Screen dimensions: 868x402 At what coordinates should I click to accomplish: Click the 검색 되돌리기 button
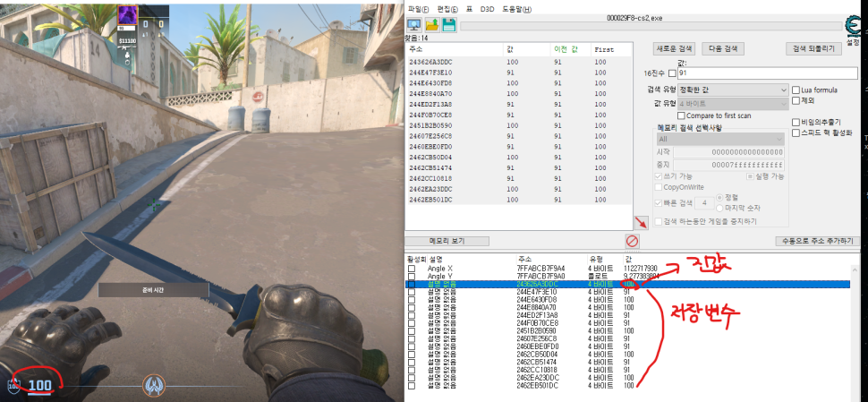click(x=813, y=48)
